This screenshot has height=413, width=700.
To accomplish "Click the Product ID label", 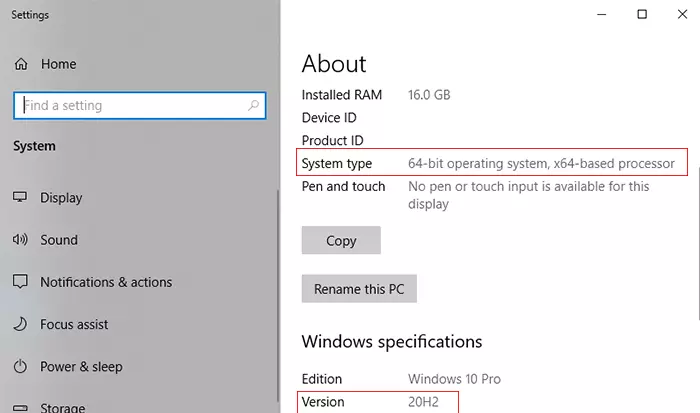I will (333, 141).
